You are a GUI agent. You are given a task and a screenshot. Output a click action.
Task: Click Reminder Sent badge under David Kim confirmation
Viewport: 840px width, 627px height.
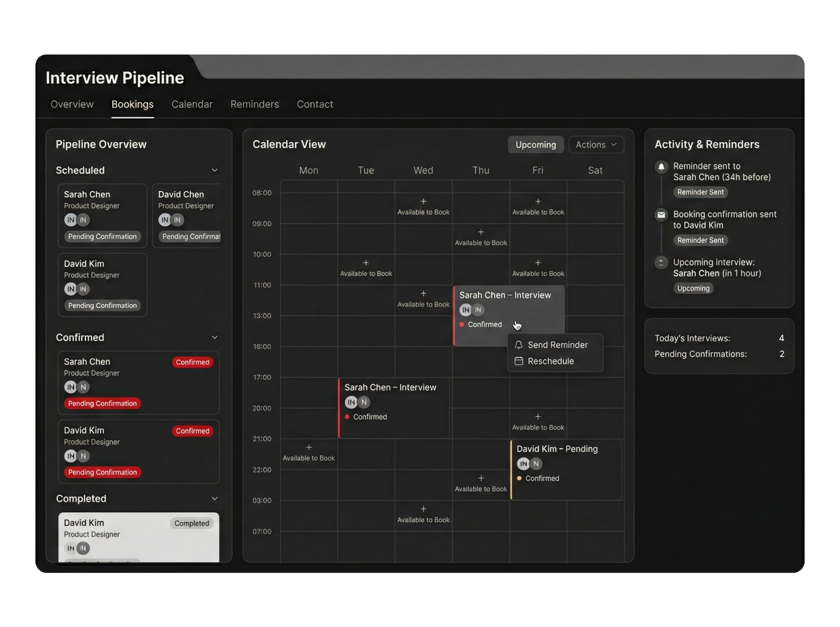700,240
